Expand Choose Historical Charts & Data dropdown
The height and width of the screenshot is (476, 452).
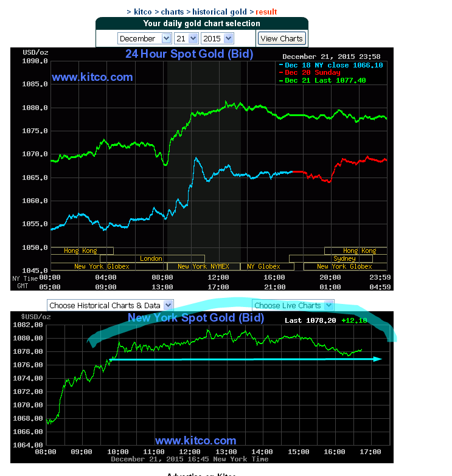pyautogui.click(x=110, y=305)
